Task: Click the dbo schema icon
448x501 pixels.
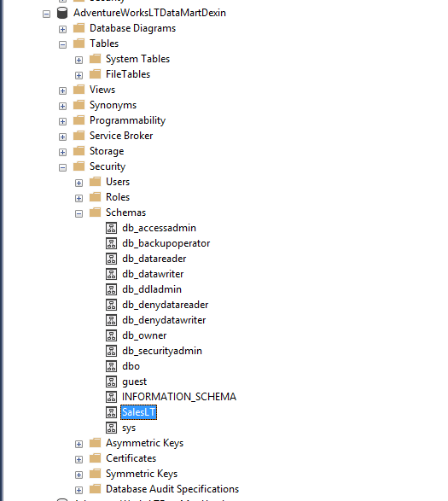Action: [x=111, y=366]
